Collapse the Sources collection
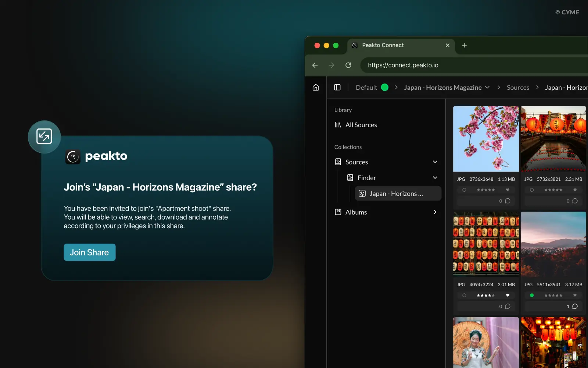The height and width of the screenshot is (368, 588). 435,162
